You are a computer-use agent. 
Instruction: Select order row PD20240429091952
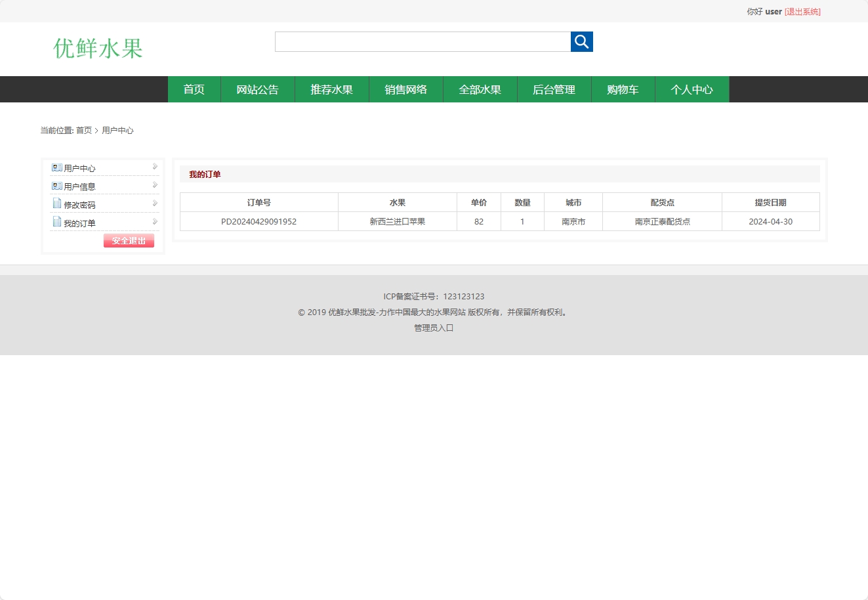click(258, 221)
